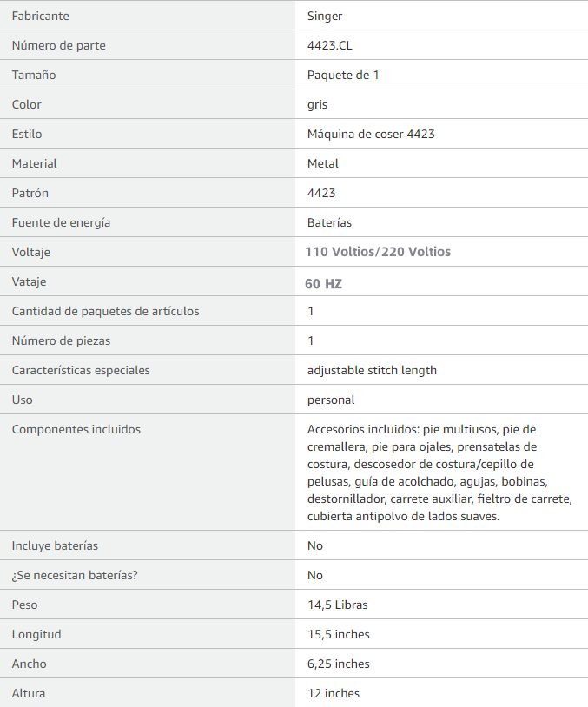
Task: Click the Baterías power source value
Action: coord(329,222)
